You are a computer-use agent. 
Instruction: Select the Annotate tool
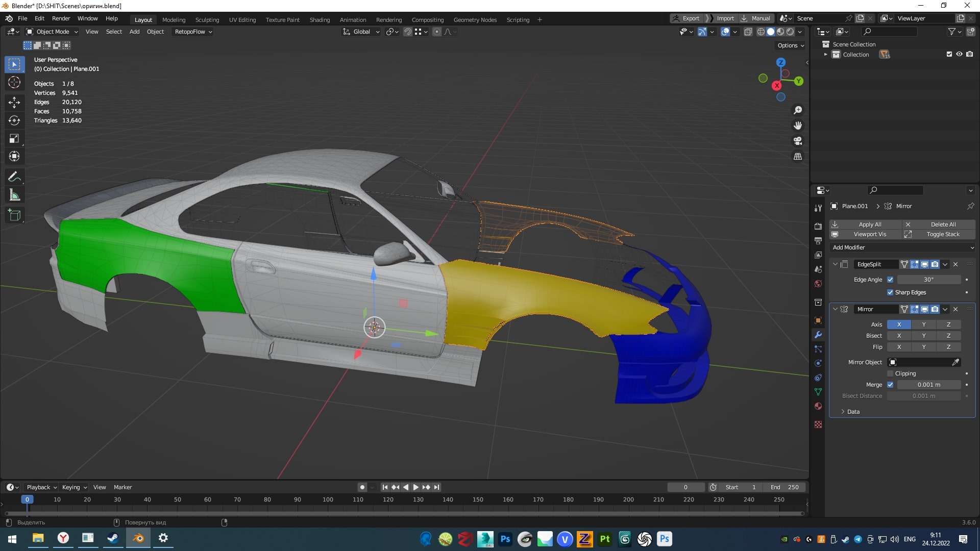click(x=14, y=177)
